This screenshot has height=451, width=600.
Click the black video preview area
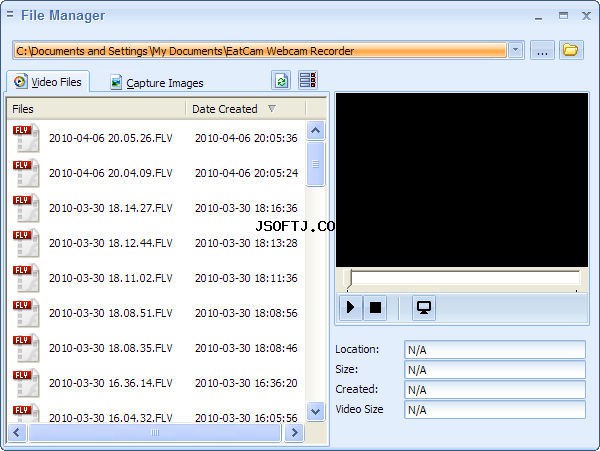462,180
